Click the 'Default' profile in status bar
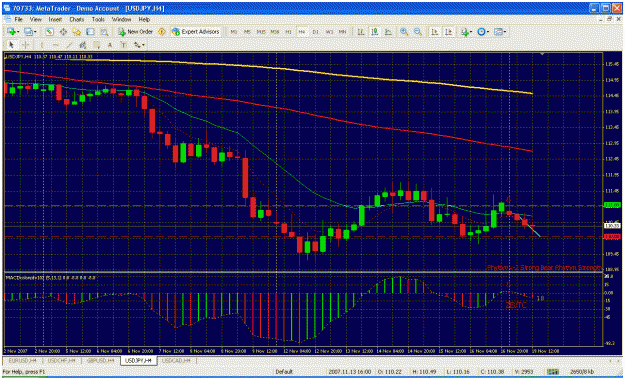The width and height of the screenshot is (625, 378). click(x=284, y=372)
